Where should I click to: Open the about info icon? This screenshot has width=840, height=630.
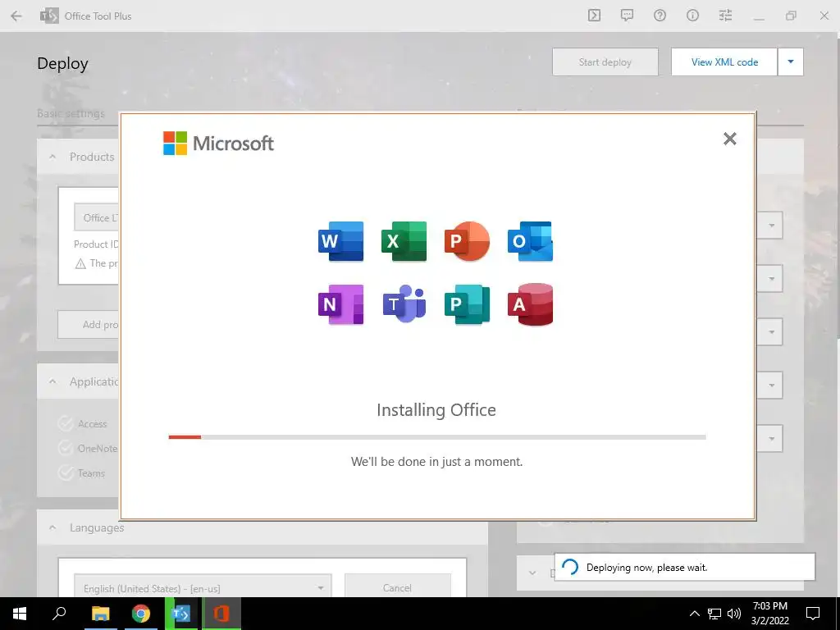[692, 16]
